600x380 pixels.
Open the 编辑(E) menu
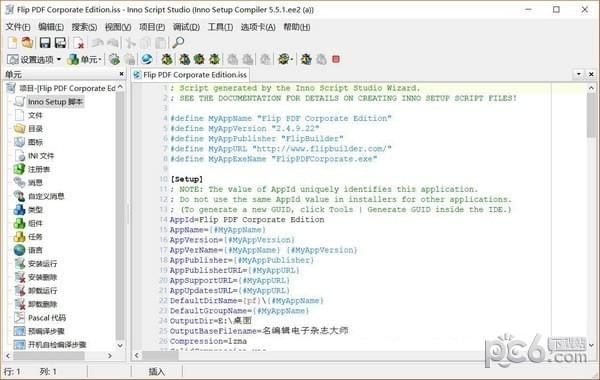click(51, 27)
